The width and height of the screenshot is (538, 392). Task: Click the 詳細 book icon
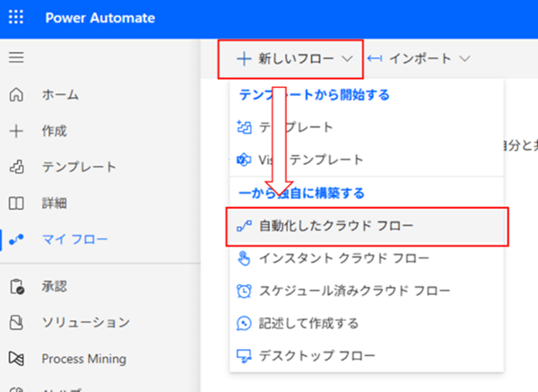click(16, 203)
